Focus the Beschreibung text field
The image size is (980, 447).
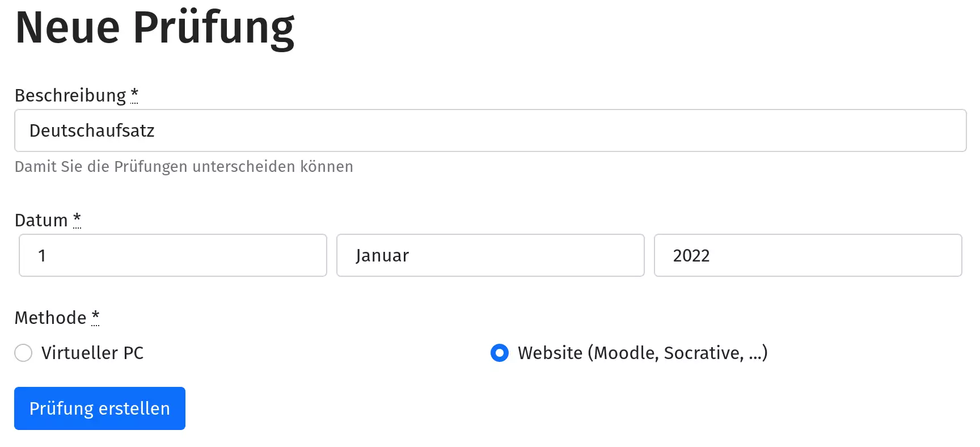point(490,130)
